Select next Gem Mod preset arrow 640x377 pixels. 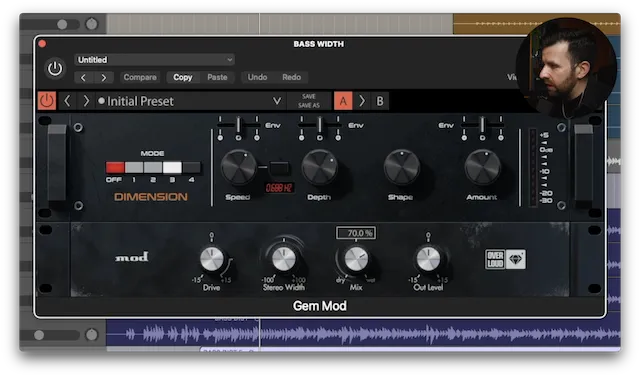click(86, 101)
